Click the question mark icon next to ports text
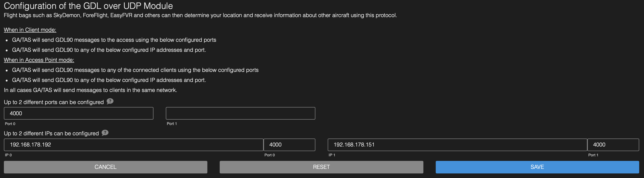 click(110, 101)
